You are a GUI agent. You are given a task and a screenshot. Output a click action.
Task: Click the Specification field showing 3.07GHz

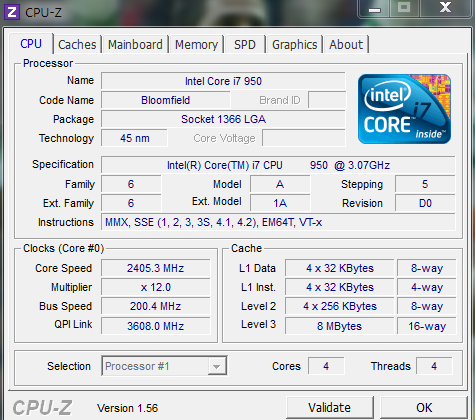[278, 165]
